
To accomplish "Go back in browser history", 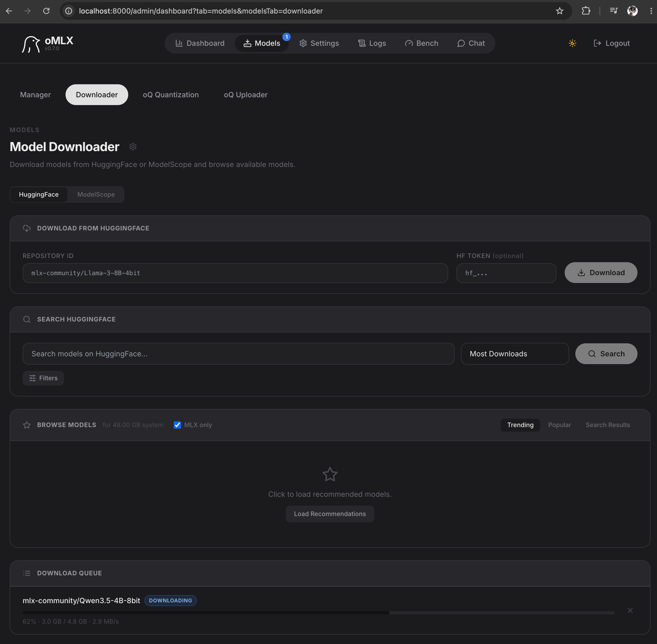I will (x=9, y=11).
